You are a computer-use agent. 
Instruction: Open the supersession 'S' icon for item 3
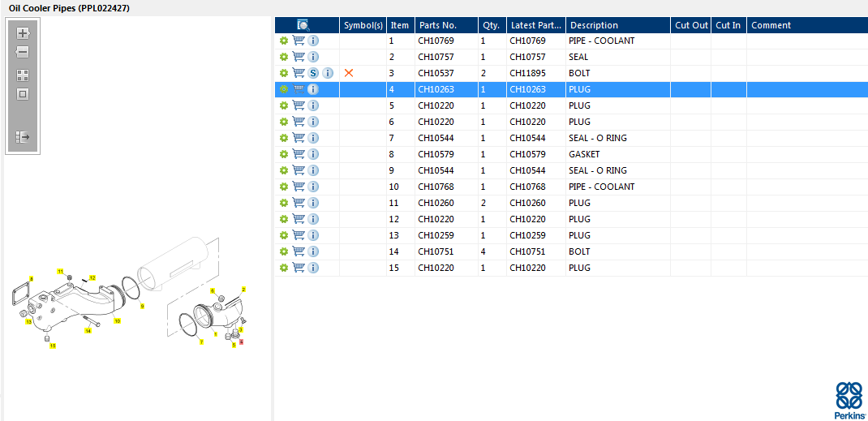313,73
